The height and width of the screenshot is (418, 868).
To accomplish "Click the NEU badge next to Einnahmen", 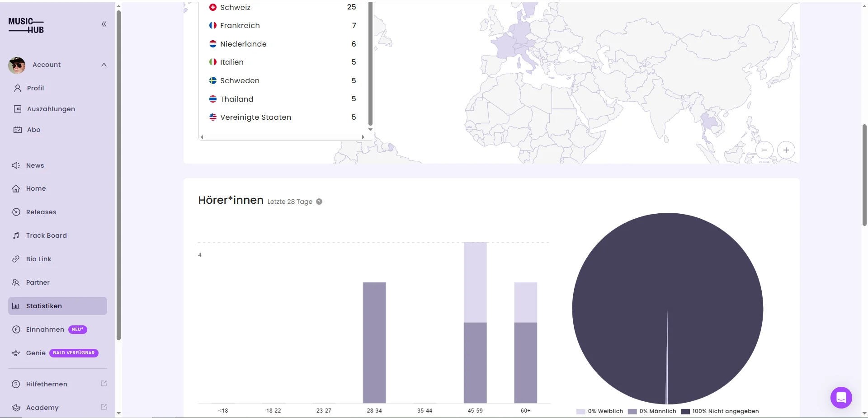I will (78, 329).
